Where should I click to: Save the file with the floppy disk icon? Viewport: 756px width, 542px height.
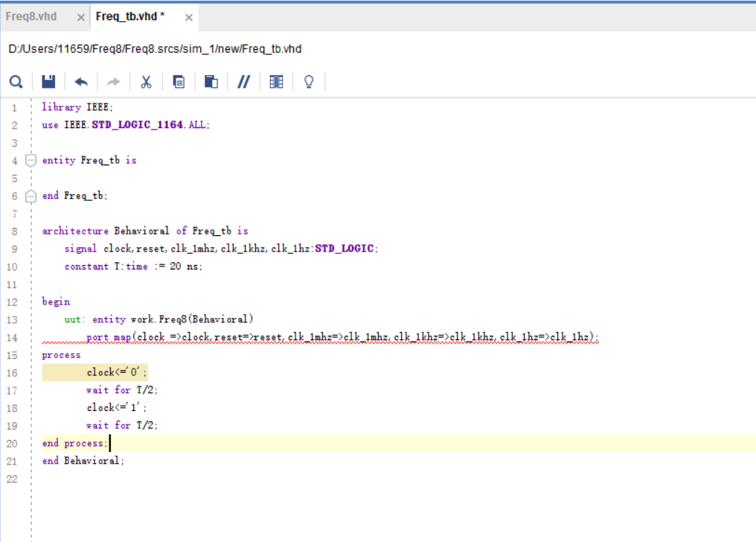(48, 82)
